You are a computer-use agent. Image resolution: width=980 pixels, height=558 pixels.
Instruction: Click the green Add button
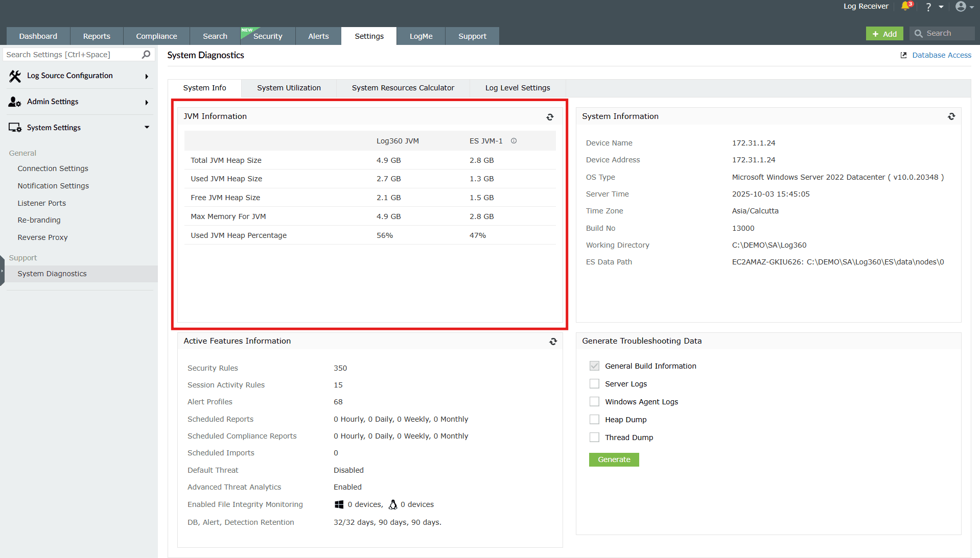click(884, 34)
